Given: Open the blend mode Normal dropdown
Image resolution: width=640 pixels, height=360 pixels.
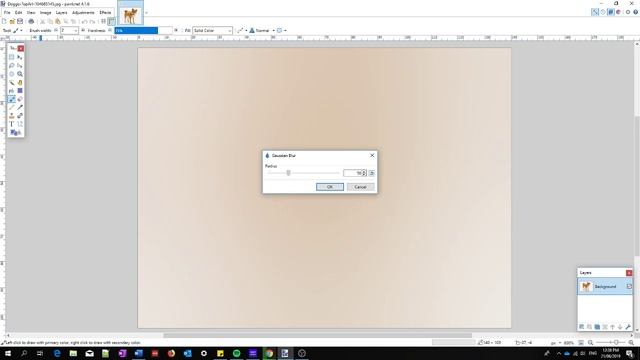Looking at the screenshot, I should tap(262, 31).
